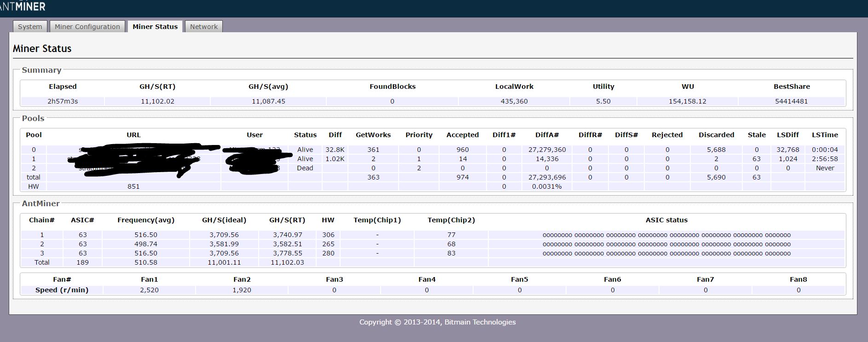This screenshot has width=868, height=342.
Task: Click the AntMiner logo in the header
Action: tap(23, 6)
